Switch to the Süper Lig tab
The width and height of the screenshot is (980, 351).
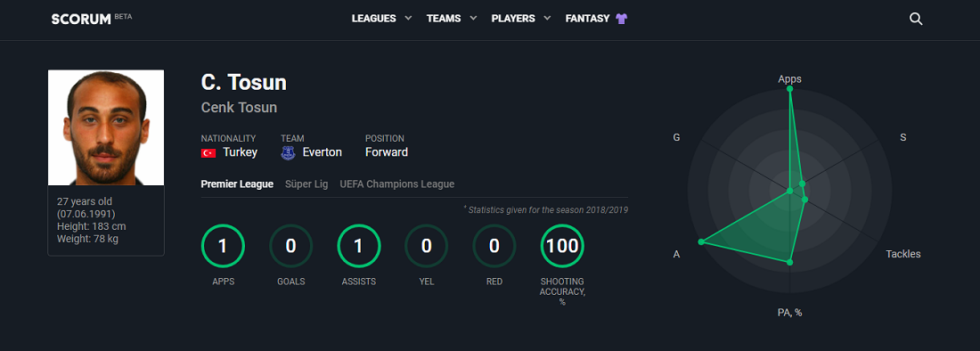(x=306, y=184)
